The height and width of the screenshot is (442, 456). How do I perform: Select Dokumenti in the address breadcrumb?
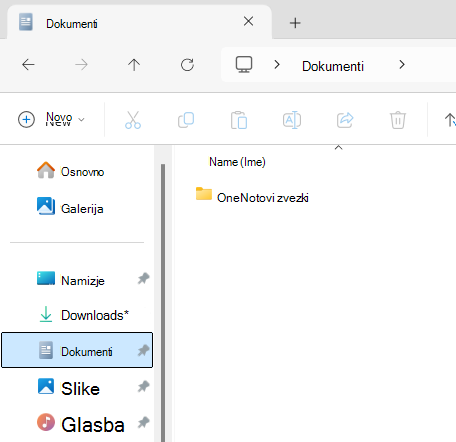[333, 66]
